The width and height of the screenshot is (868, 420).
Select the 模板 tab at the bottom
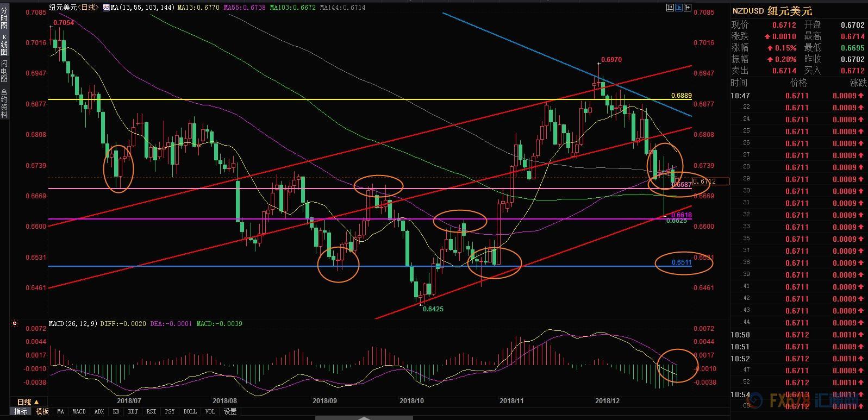[42, 412]
